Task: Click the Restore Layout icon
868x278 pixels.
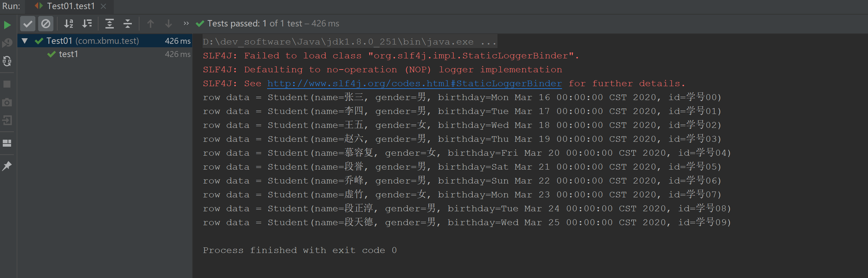Action: pos(7,143)
